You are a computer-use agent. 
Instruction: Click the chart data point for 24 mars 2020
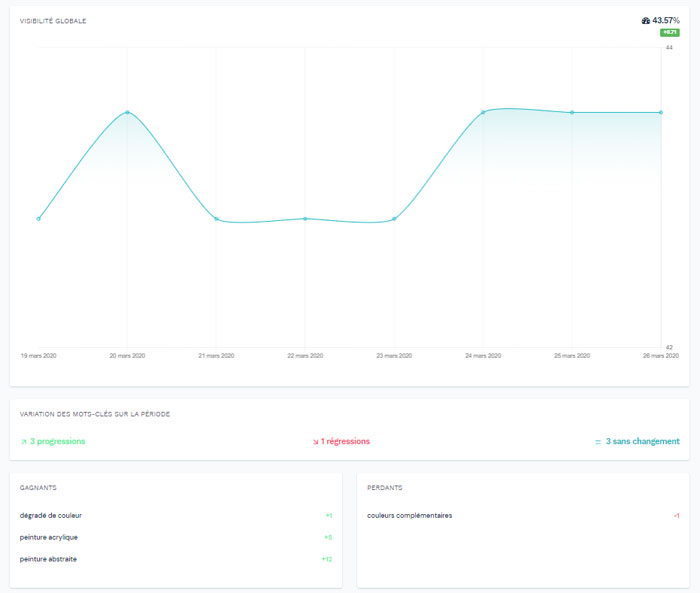click(x=483, y=112)
